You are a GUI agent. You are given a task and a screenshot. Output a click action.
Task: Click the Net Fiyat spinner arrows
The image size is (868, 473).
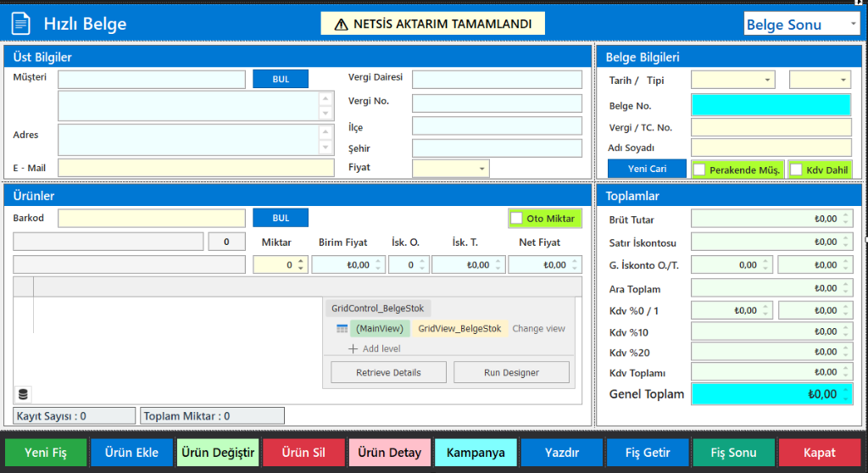coord(575,264)
